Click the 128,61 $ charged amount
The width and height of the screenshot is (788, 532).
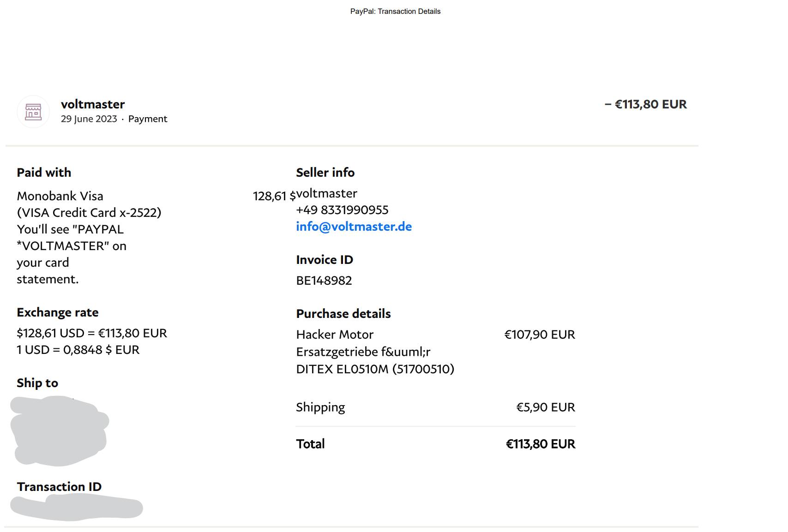tap(274, 196)
